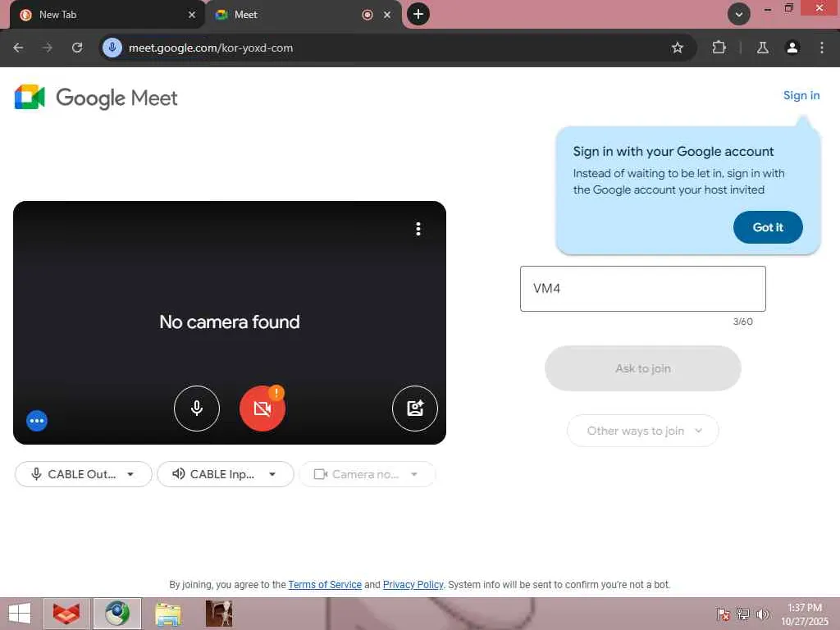Viewport: 840px width, 630px height.
Task: Open the portrait-image taskbar app
Action: pyautogui.click(x=219, y=614)
